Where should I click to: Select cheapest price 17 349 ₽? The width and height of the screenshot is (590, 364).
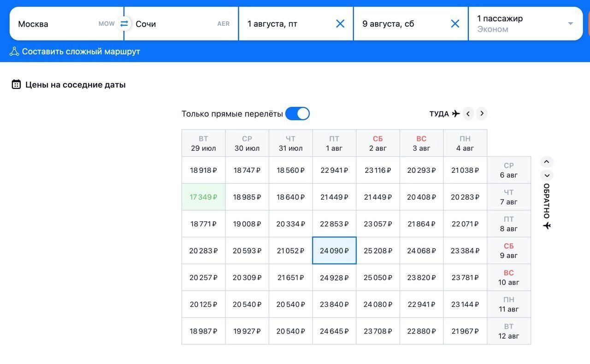pyautogui.click(x=203, y=197)
